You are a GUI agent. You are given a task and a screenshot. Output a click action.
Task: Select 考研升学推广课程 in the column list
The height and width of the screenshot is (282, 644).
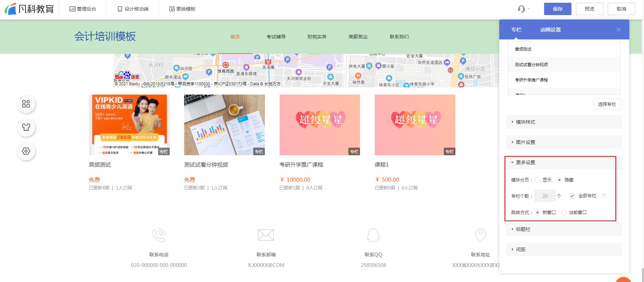[564, 80]
